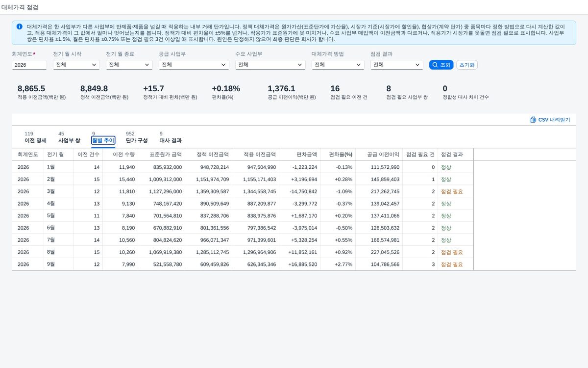Click the 0 정합성 대사 차이 건수 KPI
588x368 pixels.
tap(465, 92)
